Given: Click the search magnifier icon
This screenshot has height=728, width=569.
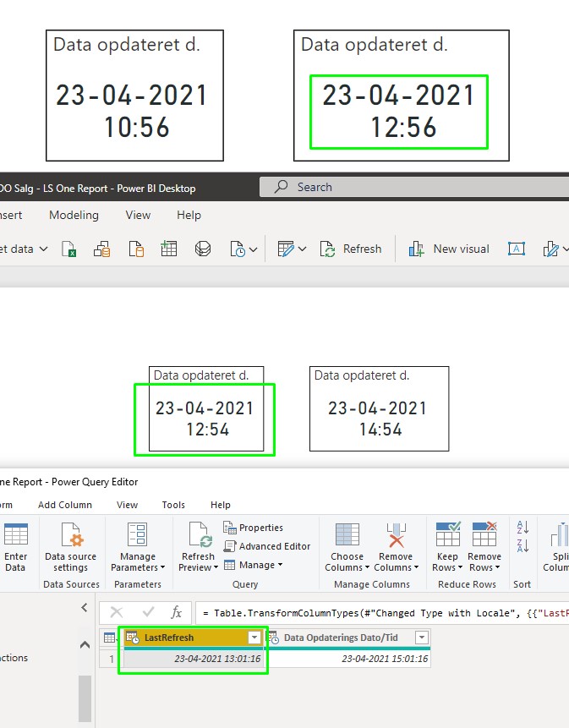Looking at the screenshot, I should pyautogui.click(x=281, y=187).
